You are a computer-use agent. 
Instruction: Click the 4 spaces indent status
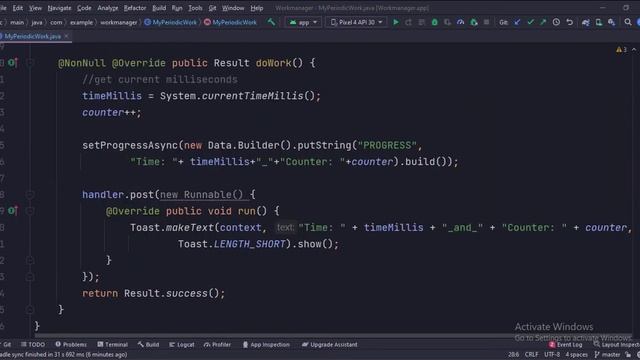(576, 355)
